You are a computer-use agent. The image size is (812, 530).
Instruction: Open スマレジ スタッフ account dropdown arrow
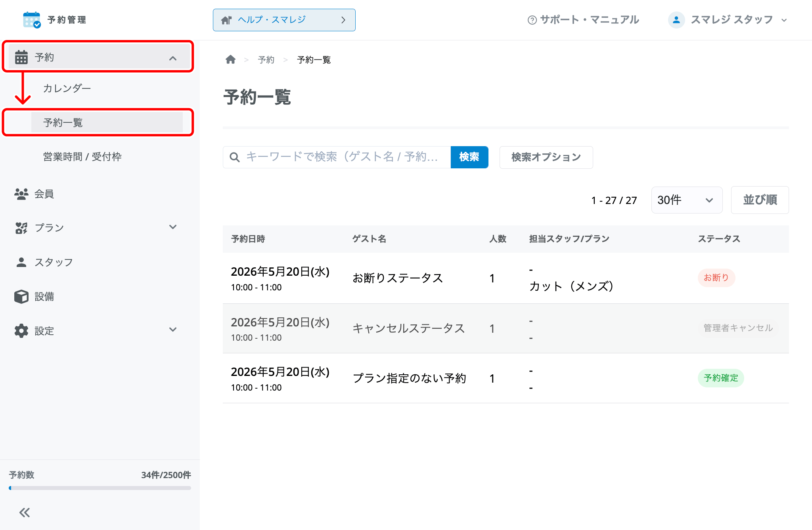[x=784, y=20]
